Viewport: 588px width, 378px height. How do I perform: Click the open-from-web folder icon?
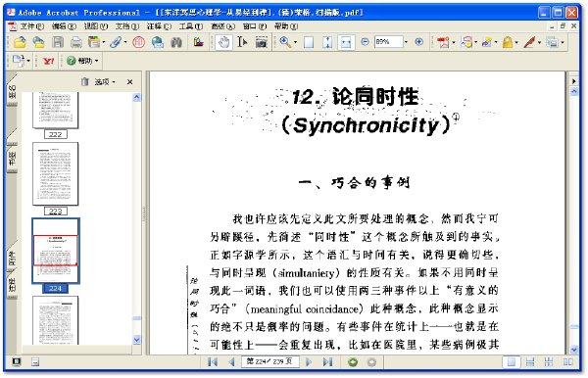(x=38, y=42)
